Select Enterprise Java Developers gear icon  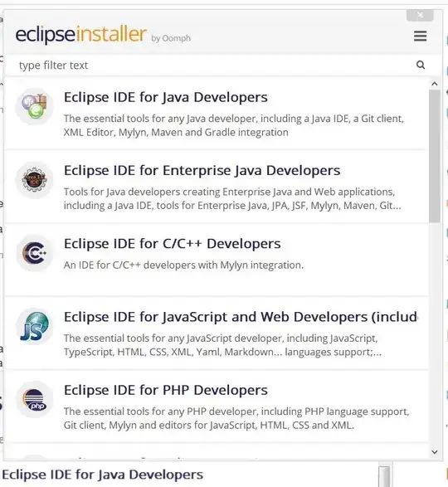[x=35, y=180]
